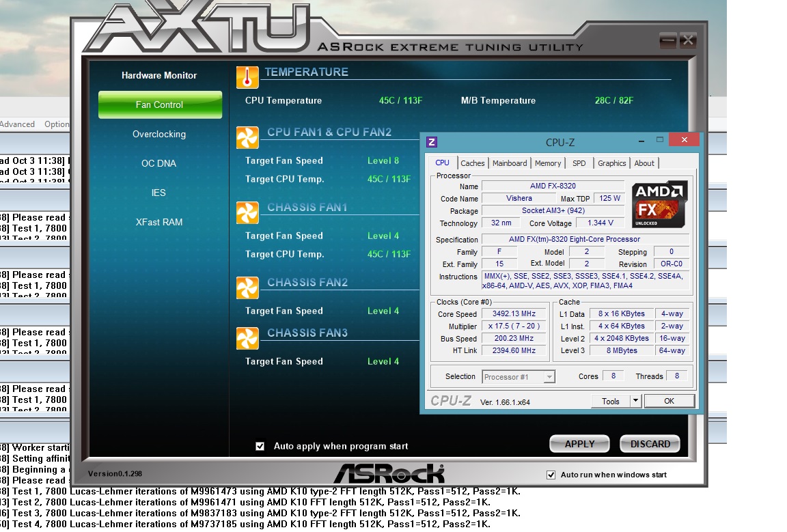This screenshot has width=787, height=532.
Task: Click CPU fan Target Fan Speed Level 8
Action: 383,160
